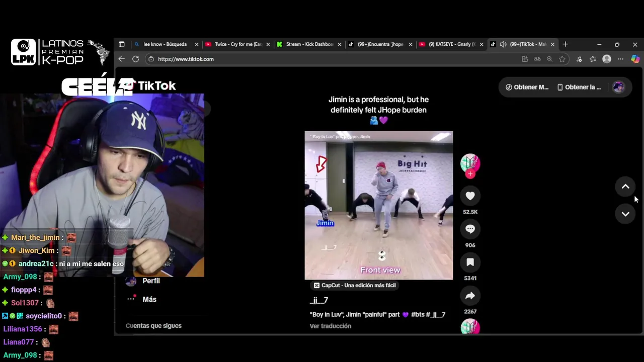Open the translate page icon
The image size is (644, 362).
(537, 59)
